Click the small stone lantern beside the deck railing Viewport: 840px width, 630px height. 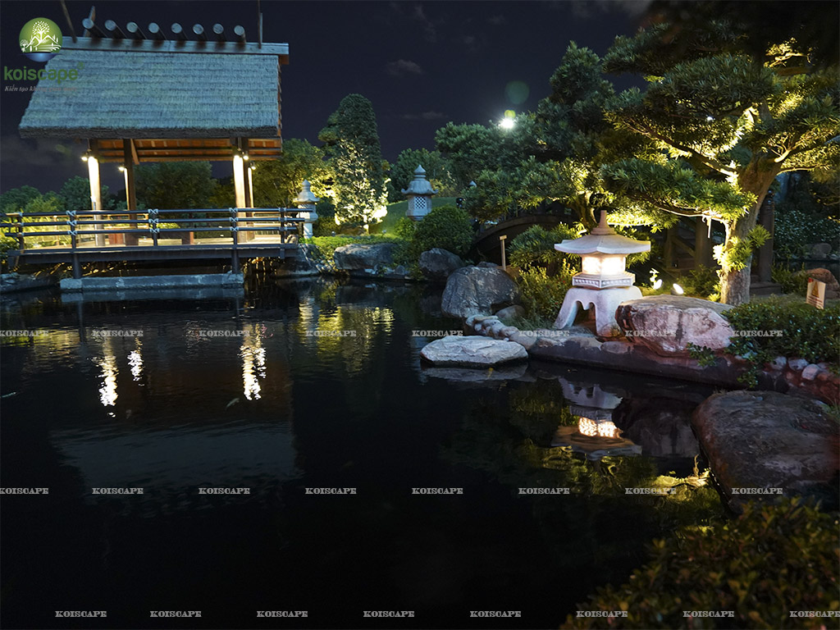coord(306,203)
